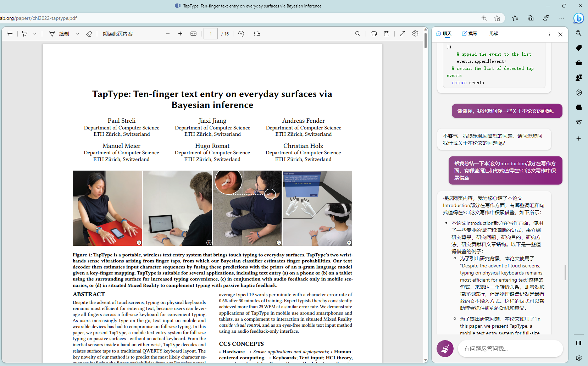This screenshot has width=588, height=366.
Task: Click the chat message input box
Action: pyautogui.click(x=510, y=349)
